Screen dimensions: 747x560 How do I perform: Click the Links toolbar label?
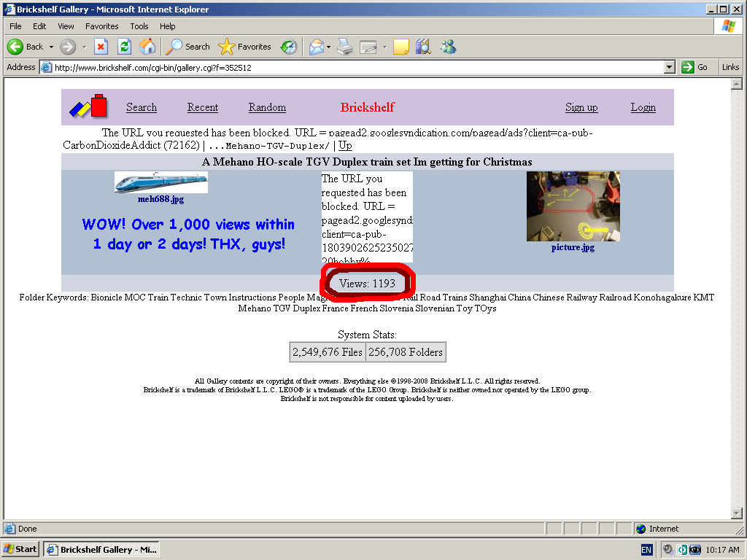click(x=730, y=67)
